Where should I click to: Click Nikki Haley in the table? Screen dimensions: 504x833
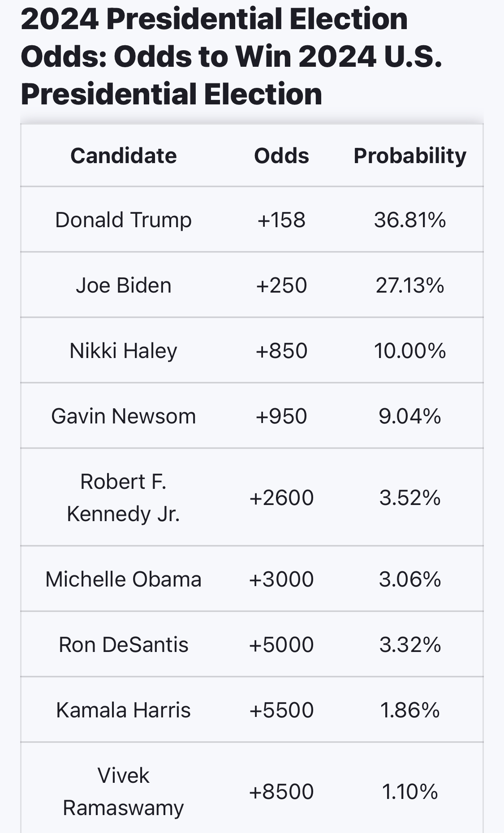[x=124, y=351]
